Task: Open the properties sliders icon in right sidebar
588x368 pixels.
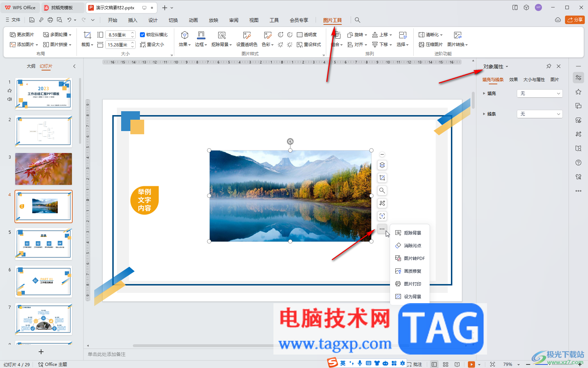Action: tap(578, 78)
